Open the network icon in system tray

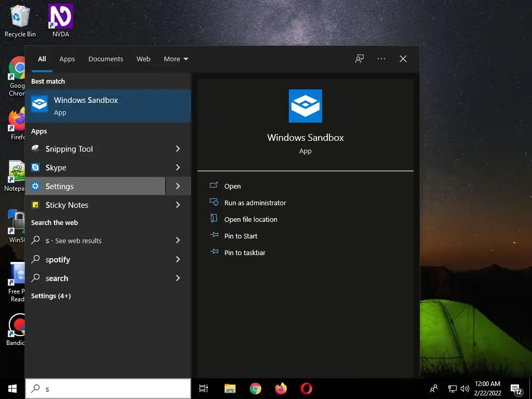point(453,389)
